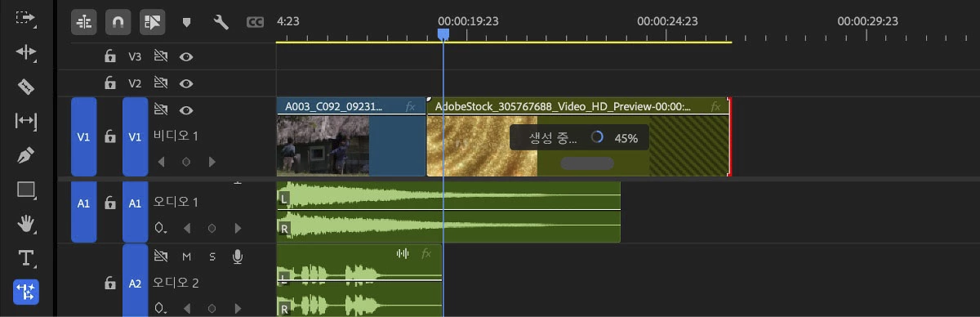Open 오디오 1 keyframe display dropdown
Screen dimensions: 980x317
[161, 228]
